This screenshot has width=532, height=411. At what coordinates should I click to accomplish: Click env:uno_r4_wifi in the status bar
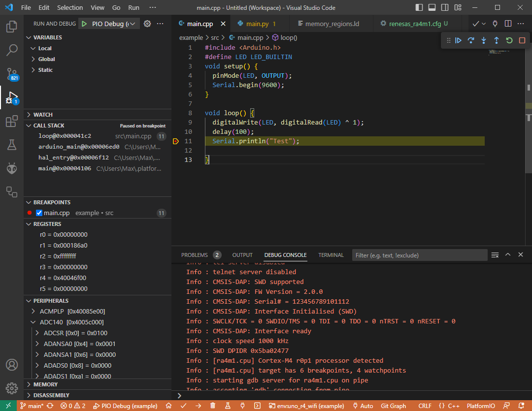coord(306,406)
